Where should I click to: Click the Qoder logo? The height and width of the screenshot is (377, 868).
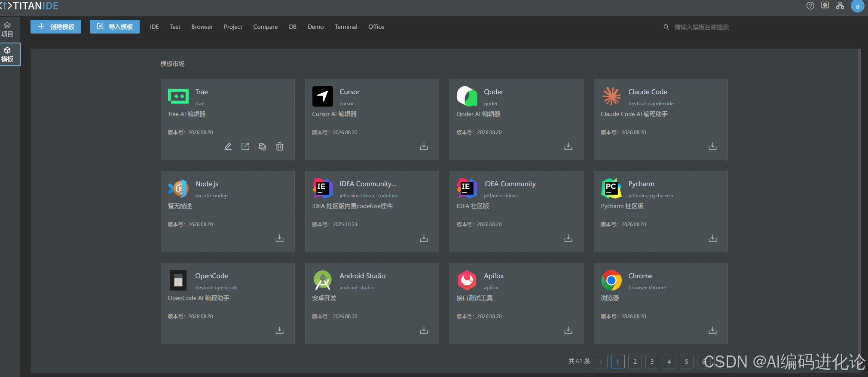[x=467, y=96]
